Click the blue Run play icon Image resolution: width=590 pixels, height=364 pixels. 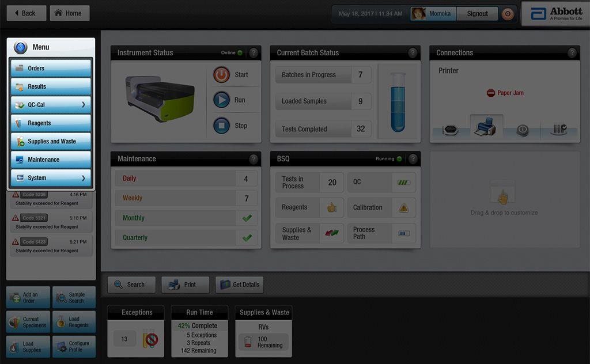coord(221,100)
